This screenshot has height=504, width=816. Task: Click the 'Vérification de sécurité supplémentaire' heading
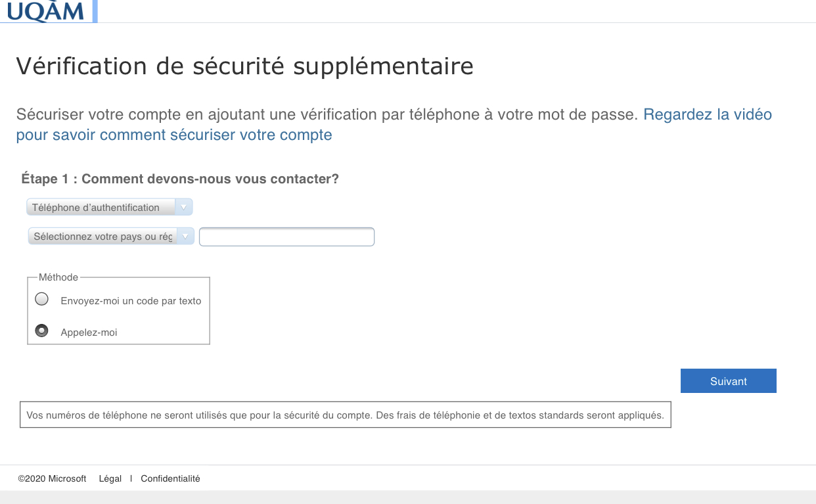(244, 66)
